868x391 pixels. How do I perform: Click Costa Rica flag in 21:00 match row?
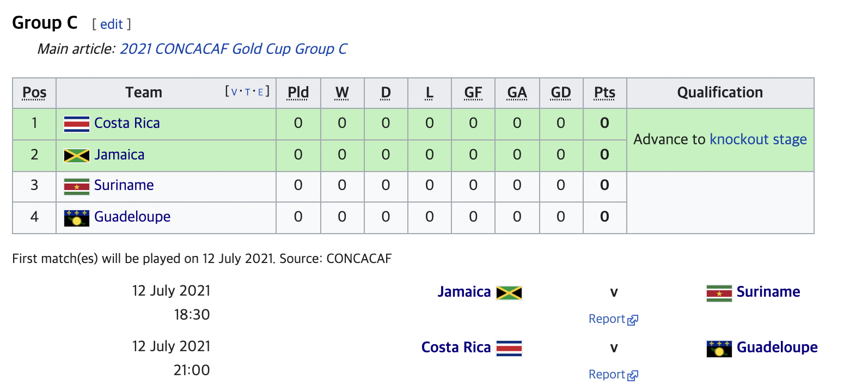tap(509, 349)
